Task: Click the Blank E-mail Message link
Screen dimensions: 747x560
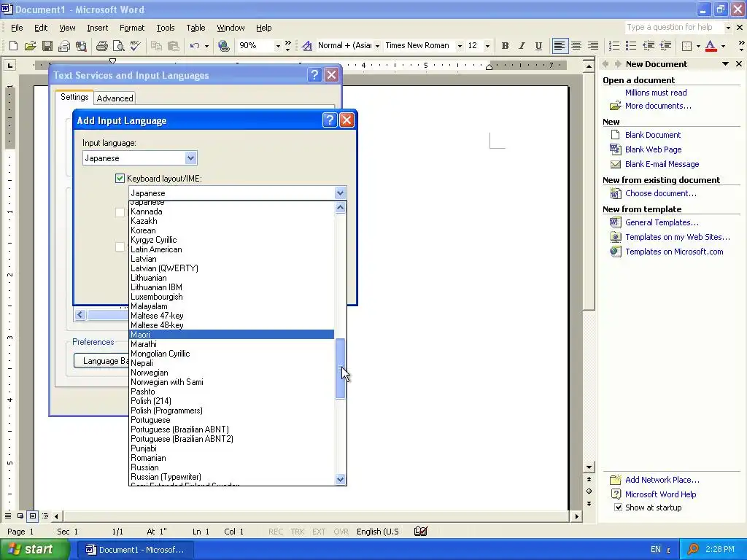Action: point(662,164)
